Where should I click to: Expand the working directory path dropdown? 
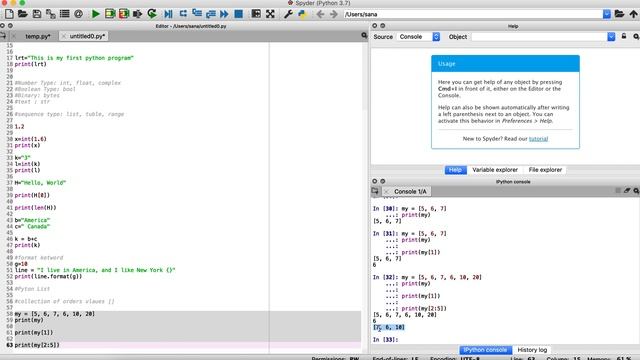(x=607, y=14)
